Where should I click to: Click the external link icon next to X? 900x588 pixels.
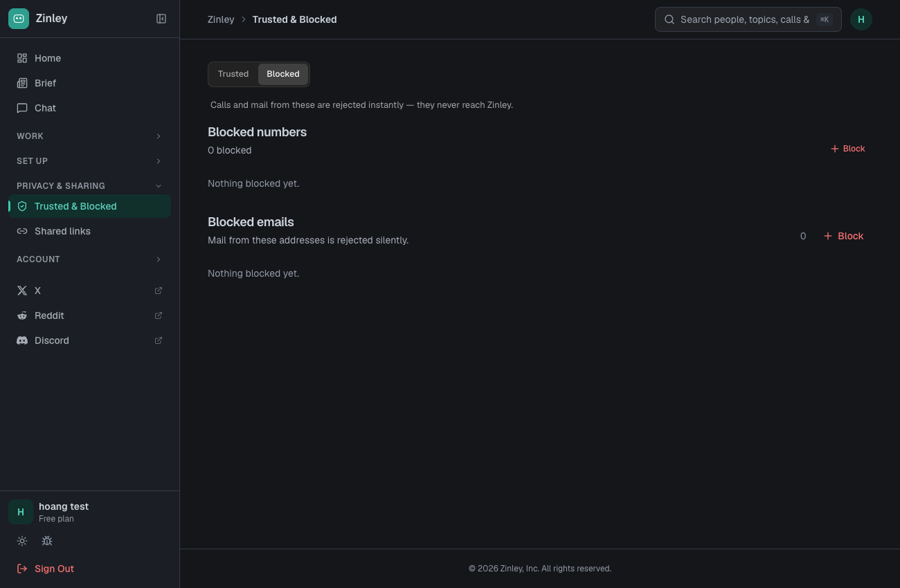coord(159,291)
